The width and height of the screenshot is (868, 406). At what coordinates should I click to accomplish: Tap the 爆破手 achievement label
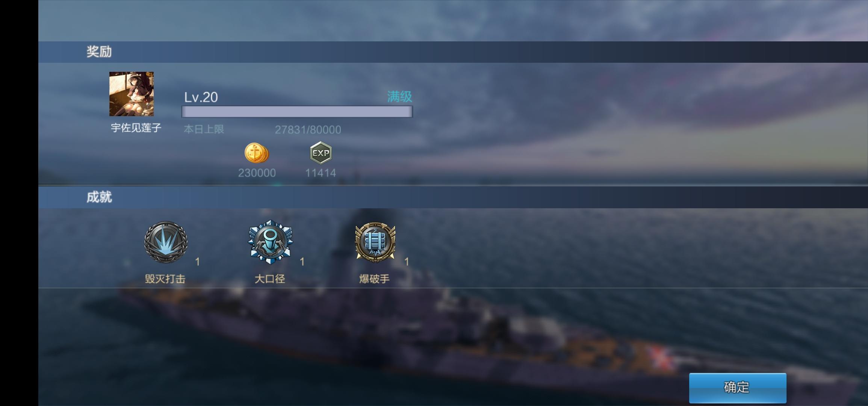click(374, 279)
